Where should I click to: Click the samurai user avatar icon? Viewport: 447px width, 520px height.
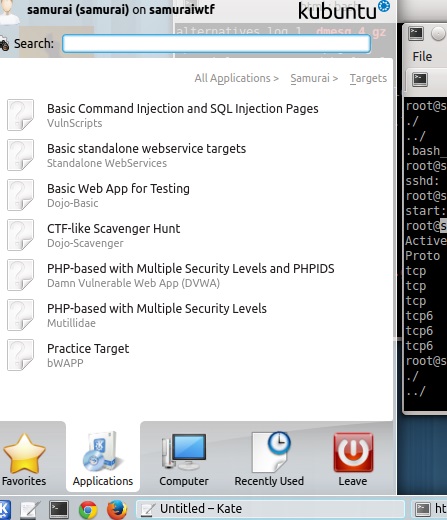(9, 12)
